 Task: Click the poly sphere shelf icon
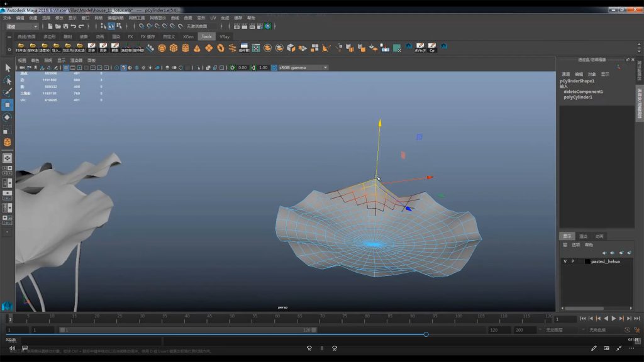point(162,48)
